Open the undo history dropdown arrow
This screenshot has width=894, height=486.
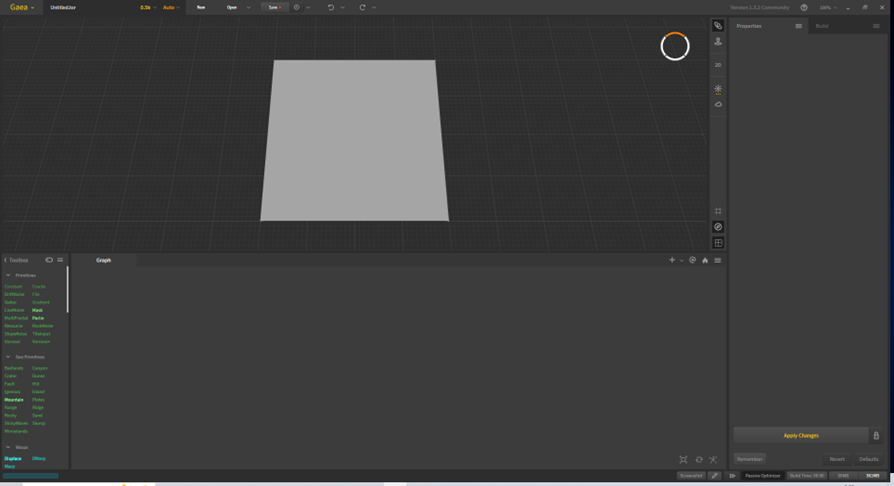pos(342,7)
